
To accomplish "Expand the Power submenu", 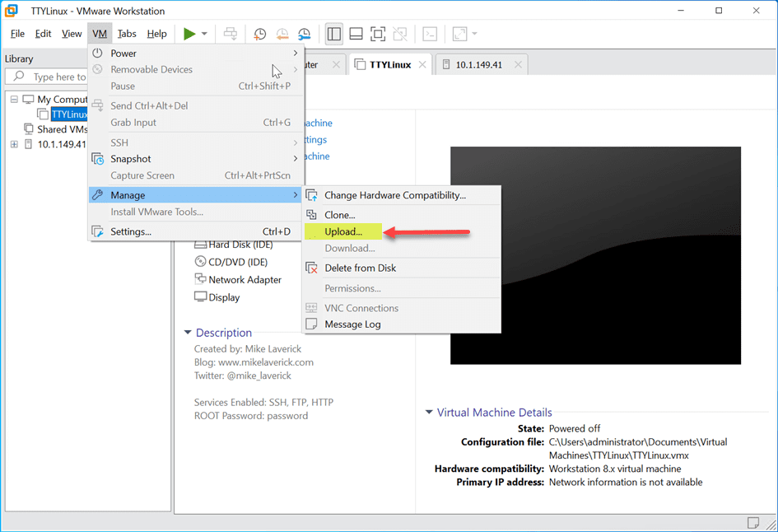I will 195,53.
